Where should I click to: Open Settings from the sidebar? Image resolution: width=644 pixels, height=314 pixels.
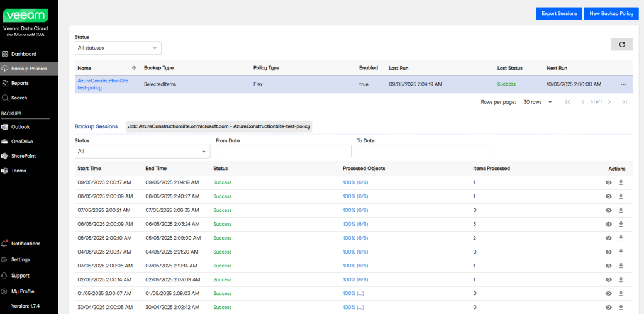21,259
